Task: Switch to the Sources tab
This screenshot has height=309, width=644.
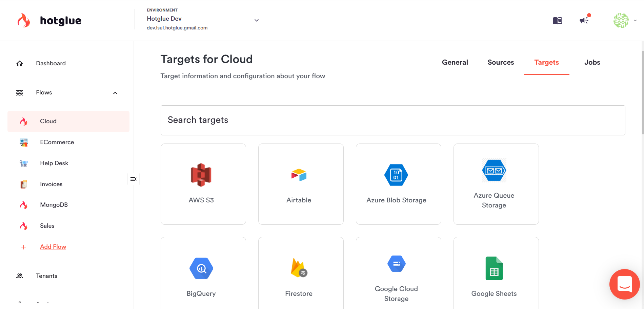Action: point(501,62)
